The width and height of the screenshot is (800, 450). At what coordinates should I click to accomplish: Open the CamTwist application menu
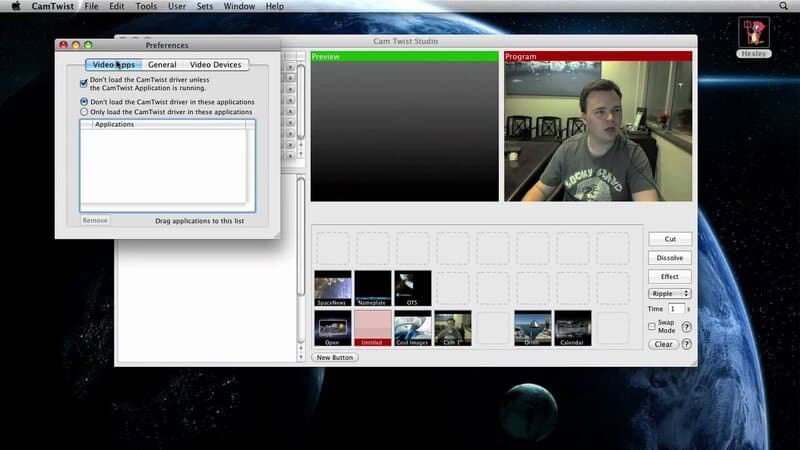(x=53, y=6)
